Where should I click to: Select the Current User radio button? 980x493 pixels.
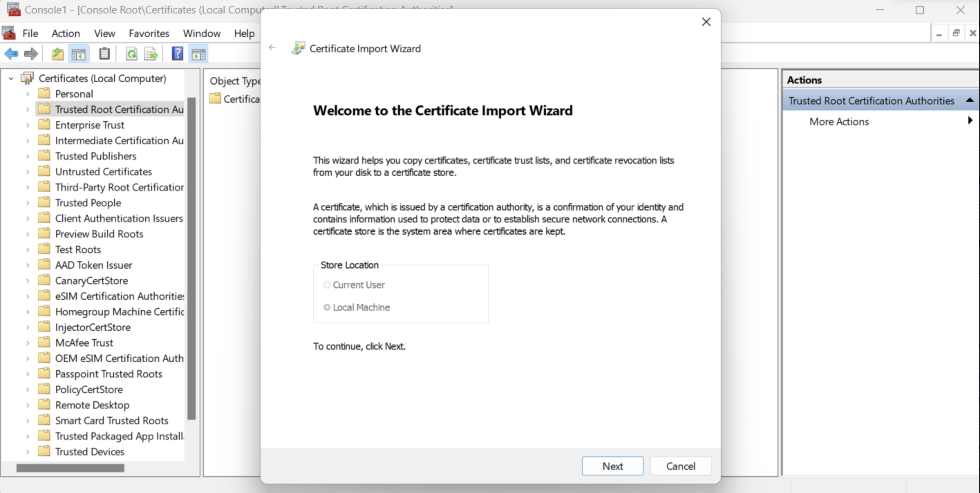coord(327,285)
